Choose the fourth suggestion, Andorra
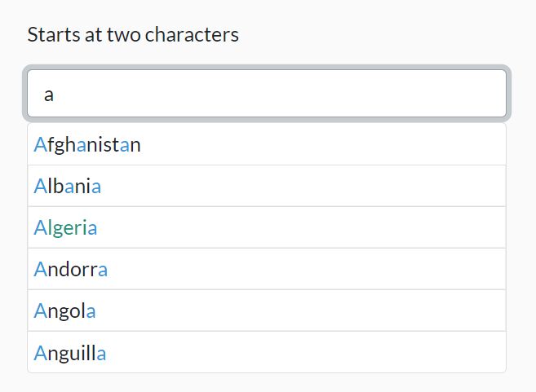536x392 pixels. click(x=71, y=270)
